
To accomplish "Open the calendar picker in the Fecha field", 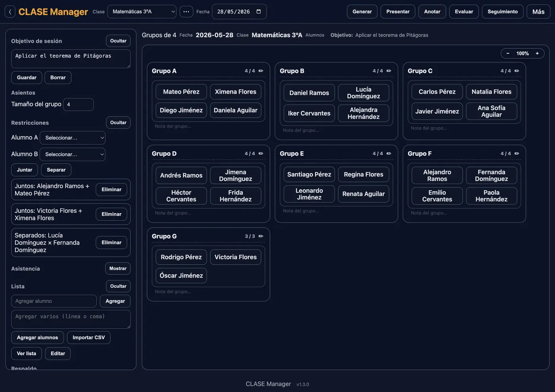I will (258, 11).
